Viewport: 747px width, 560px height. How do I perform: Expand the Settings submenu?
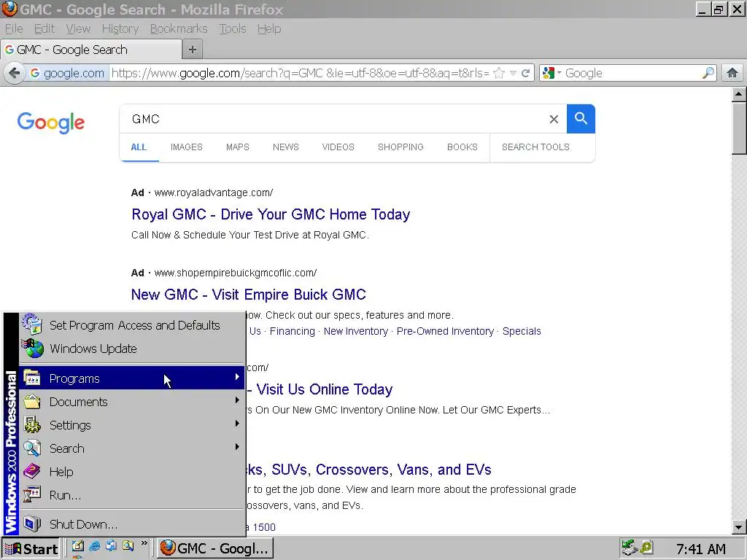pos(132,425)
